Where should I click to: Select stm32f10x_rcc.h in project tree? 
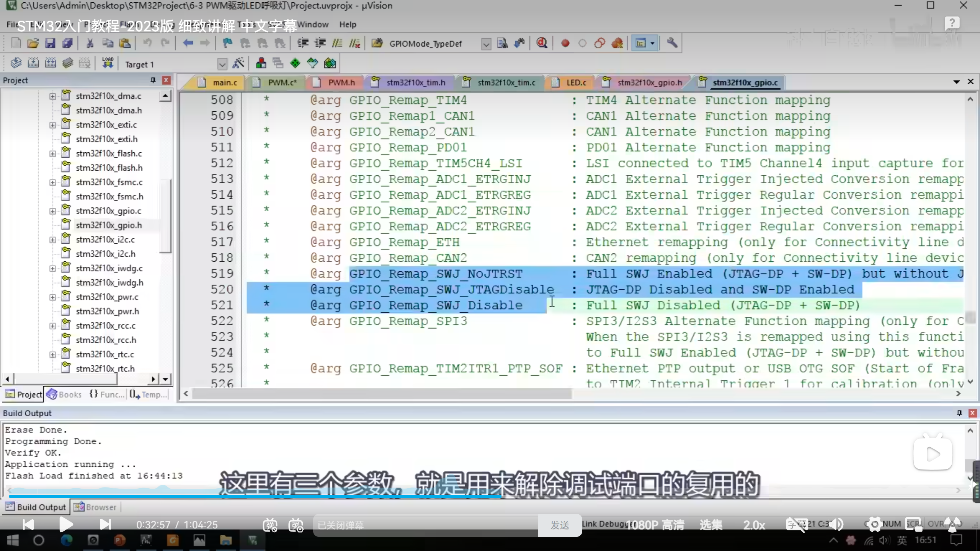coord(106,340)
